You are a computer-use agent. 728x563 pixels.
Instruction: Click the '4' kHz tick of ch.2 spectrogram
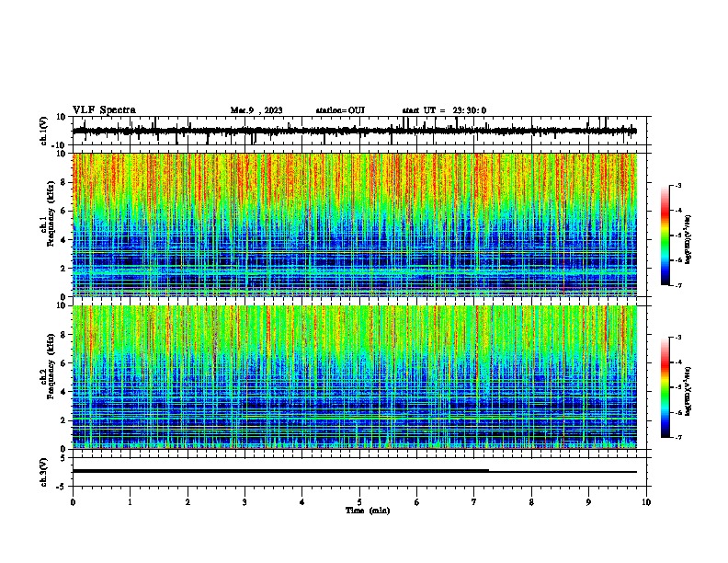64,392
